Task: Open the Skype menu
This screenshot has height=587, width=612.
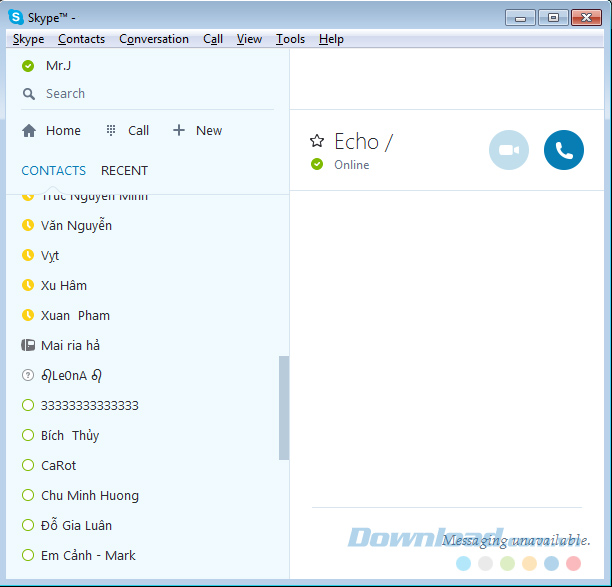Action: pyautogui.click(x=28, y=39)
